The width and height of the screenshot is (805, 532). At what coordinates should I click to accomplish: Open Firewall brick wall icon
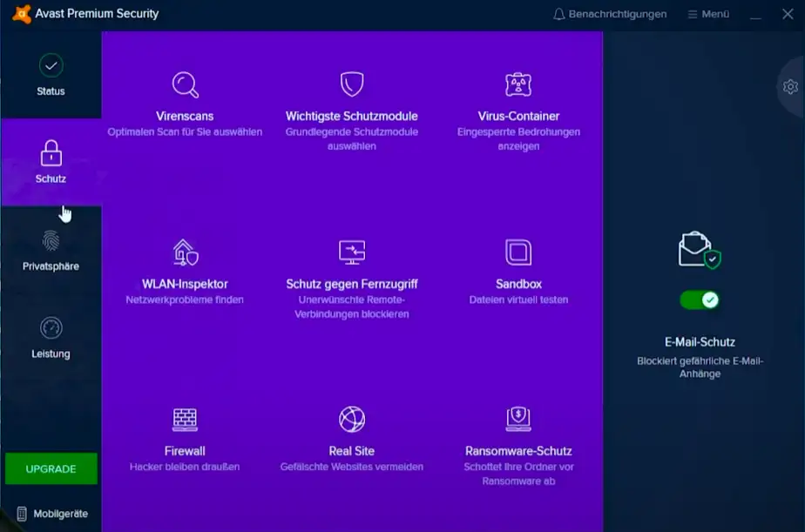pos(185,420)
